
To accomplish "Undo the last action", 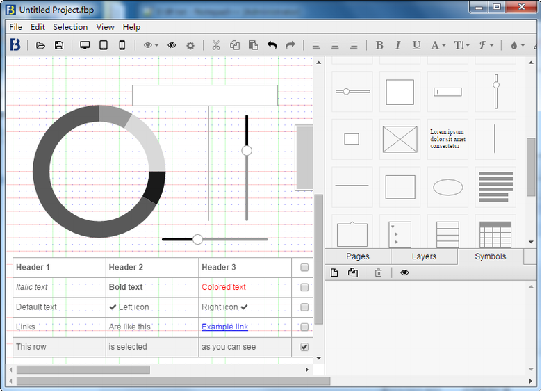I will click(x=272, y=45).
